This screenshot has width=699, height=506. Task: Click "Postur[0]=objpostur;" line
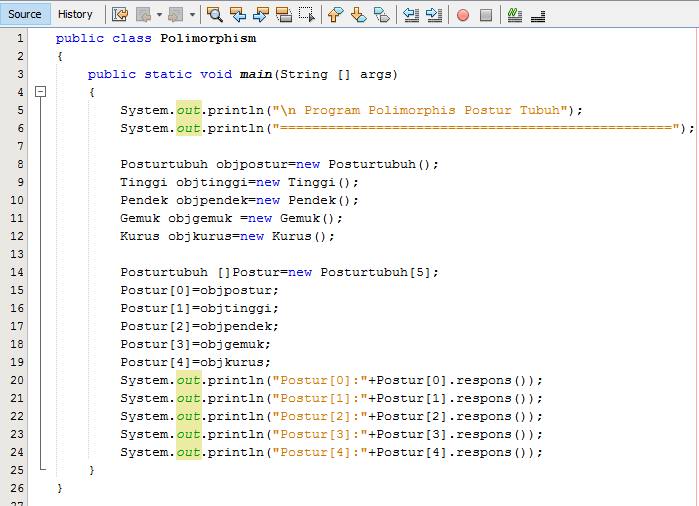click(x=199, y=291)
